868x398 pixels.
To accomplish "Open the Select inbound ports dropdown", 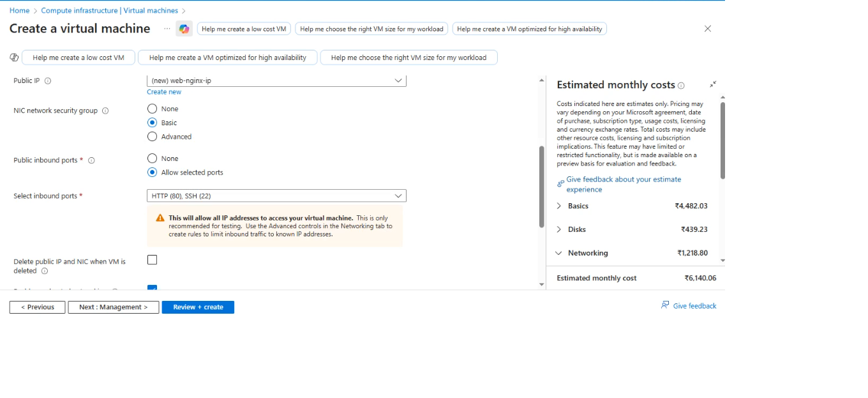I will click(276, 195).
